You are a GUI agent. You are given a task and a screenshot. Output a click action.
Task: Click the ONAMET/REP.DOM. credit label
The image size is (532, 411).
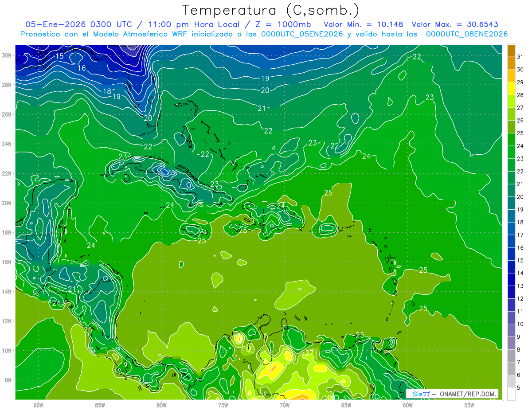(x=468, y=394)
